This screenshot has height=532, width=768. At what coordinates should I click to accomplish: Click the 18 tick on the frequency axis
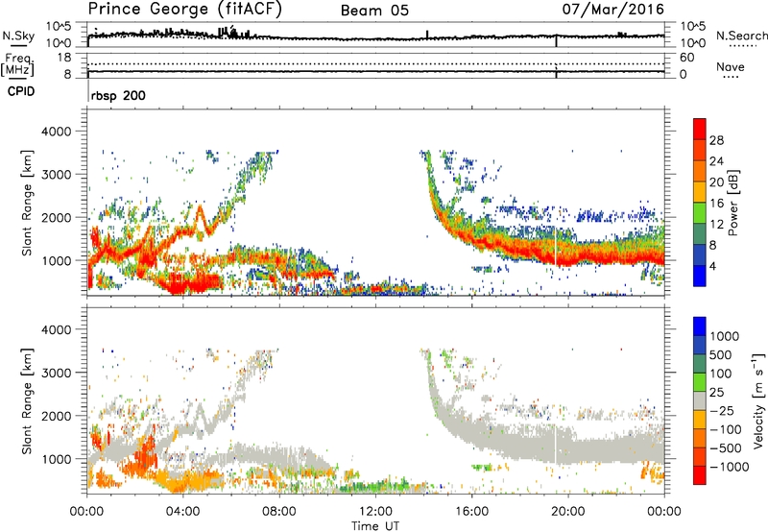tap(64, 58)
